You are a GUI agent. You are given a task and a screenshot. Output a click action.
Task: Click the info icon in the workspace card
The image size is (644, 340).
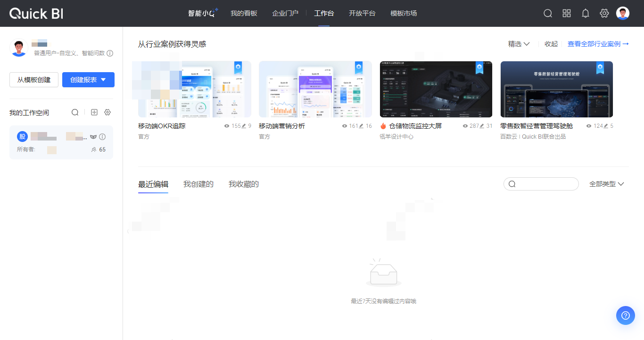tap(102, 137)
